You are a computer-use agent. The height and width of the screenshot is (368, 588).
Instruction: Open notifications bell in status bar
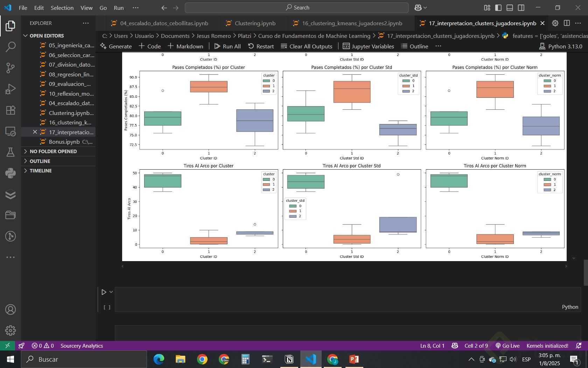(x=579, y=346)
